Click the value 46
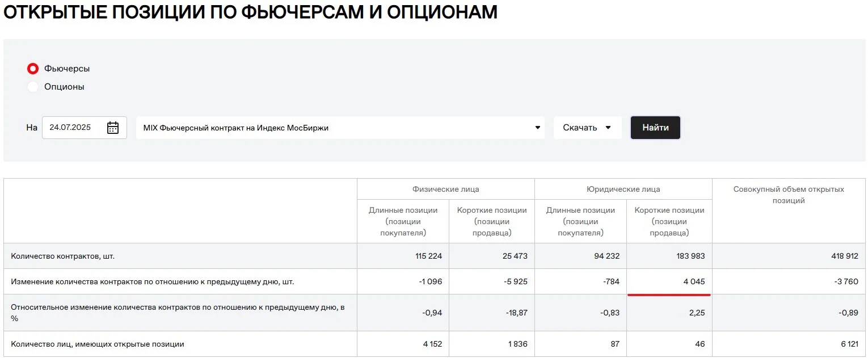Screen dimensions: 868x358 click(x=700, y=344)
